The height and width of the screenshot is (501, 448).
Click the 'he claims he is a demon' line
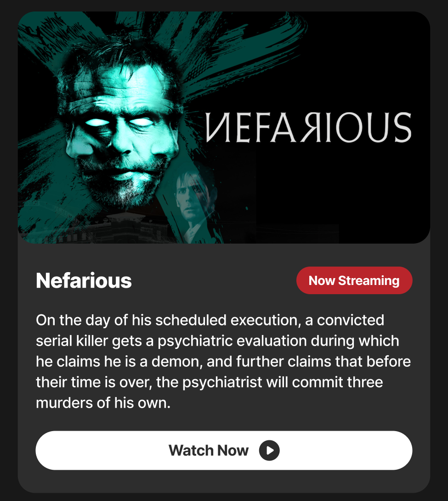(223, 362)
